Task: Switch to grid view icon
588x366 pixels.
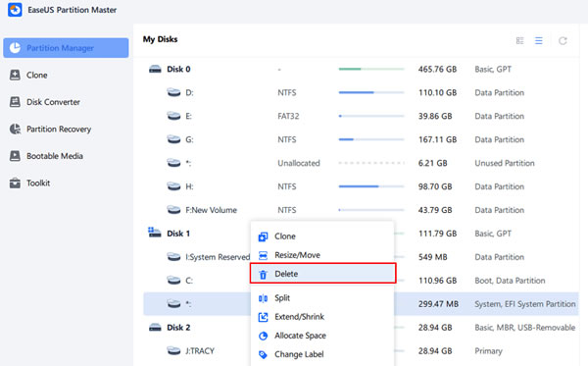Action: point(519,40)
